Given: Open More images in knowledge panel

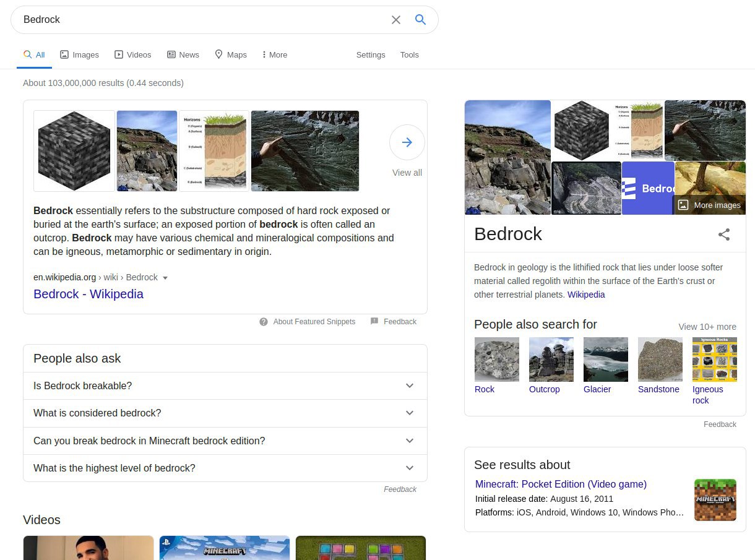Looking at the screenshot, I should point(709,205).
